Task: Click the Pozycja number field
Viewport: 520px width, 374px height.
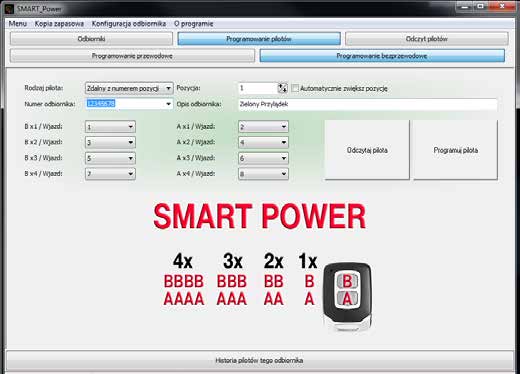Action: pyautogui.click(x=258, y=88)
